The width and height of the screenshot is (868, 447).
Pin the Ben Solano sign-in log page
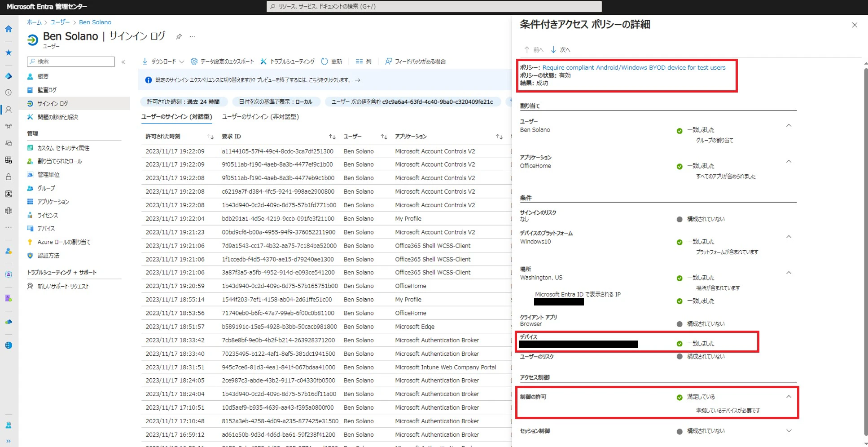click(x=179, y=37)
